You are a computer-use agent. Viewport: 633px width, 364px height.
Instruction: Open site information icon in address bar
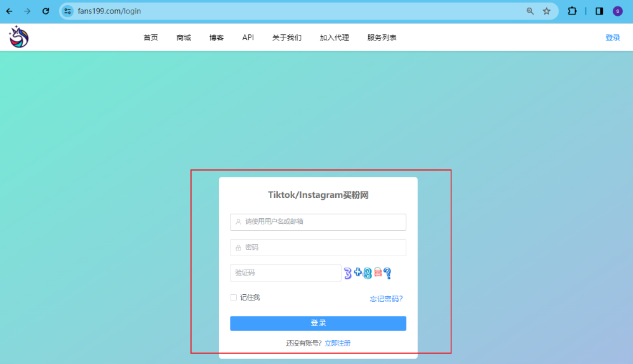pyautogui.click(x=67, y=11)
